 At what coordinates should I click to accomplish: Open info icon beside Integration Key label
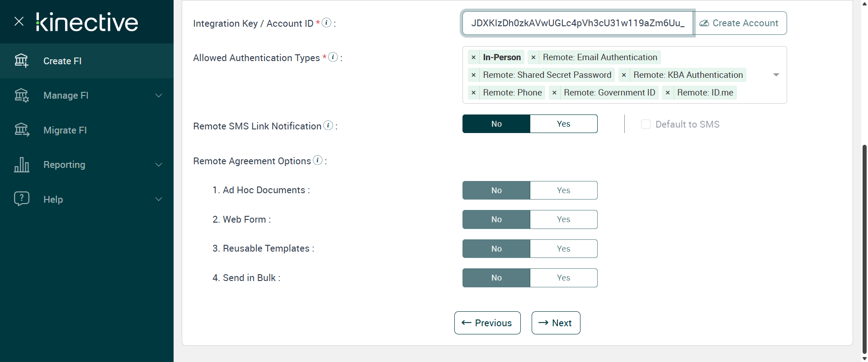pyautogui.click(x=326, y=23)
